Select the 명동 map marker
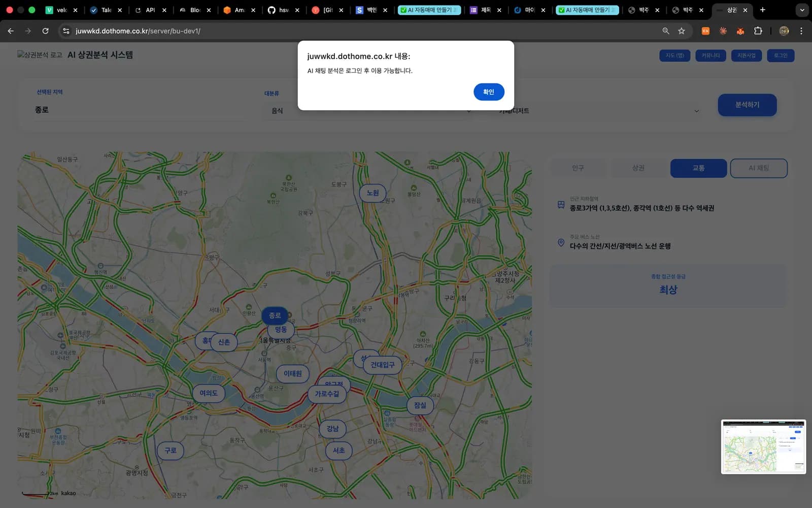This screenshot has width=812, height=508. coord(281,330)
